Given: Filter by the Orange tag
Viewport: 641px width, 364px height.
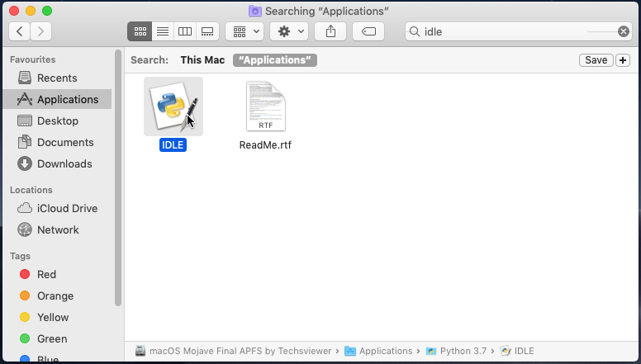Looking at the screenshot, I should click(x=57, y=295).
